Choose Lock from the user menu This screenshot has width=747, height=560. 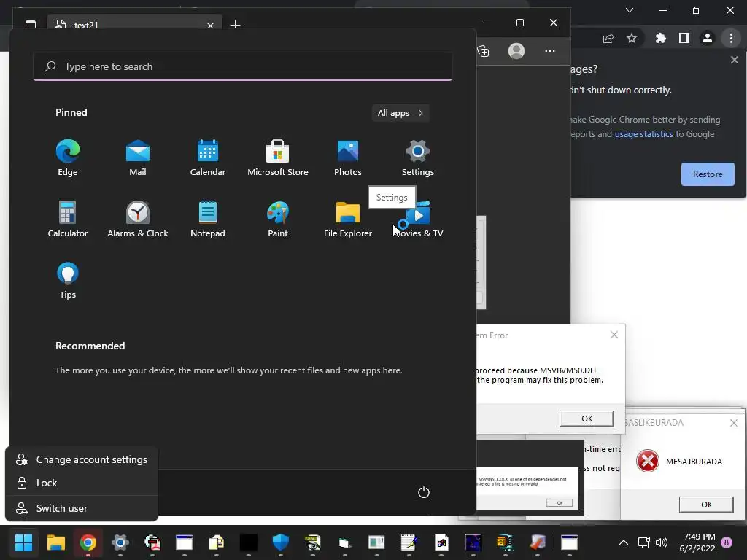(x=82, y=483)
